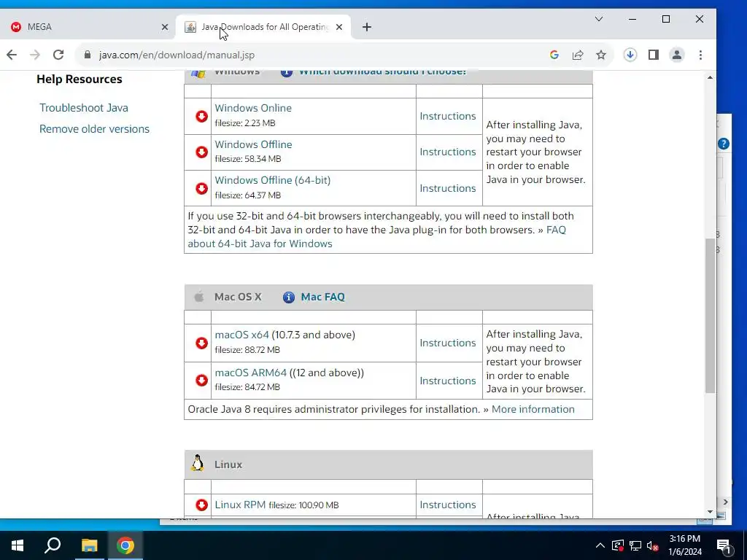Click the page vertical scrollbar thumb
The image size is (747, 560).
click(x=710, y=316)
